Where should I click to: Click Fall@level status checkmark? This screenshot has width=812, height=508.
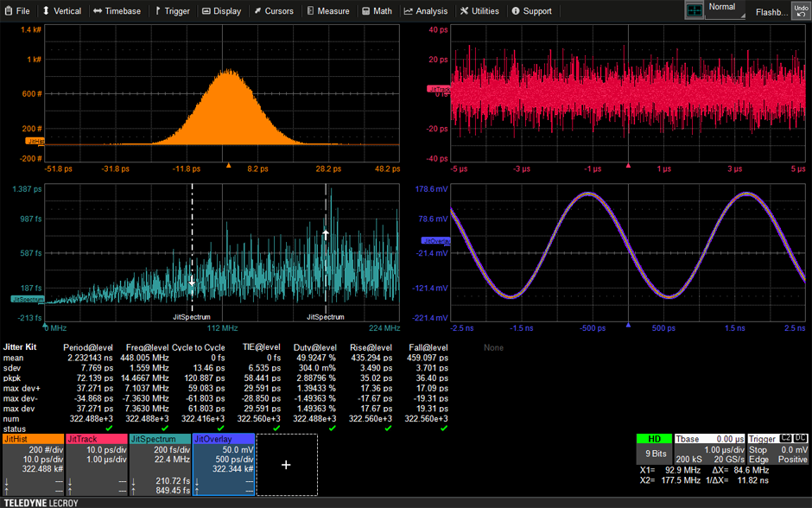tap(444, 429)
